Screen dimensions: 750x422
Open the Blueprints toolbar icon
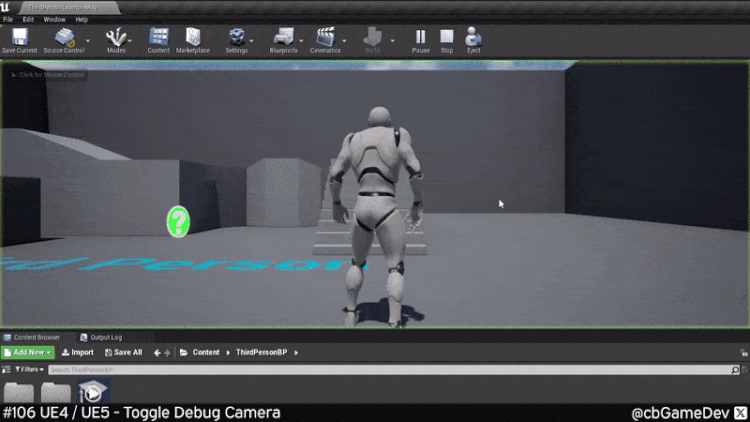[x=284, y=37]
